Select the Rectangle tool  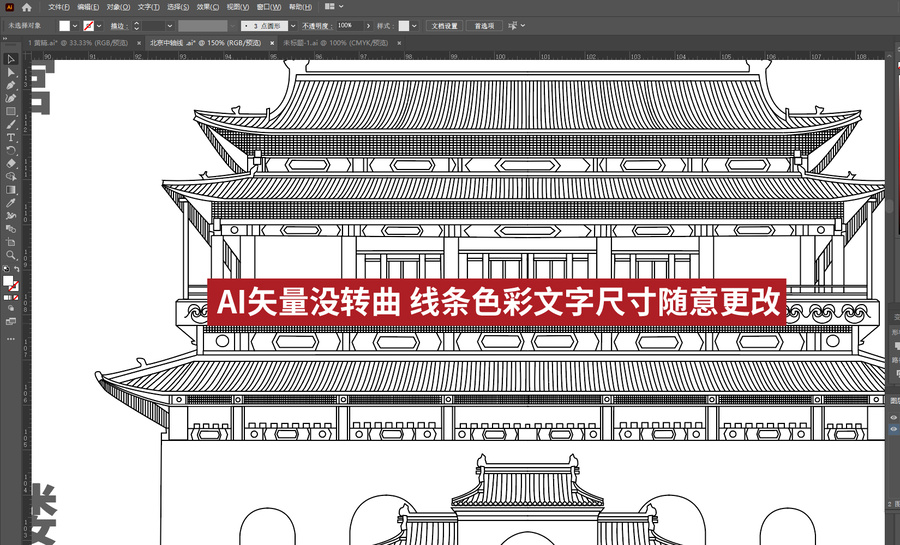10,111
